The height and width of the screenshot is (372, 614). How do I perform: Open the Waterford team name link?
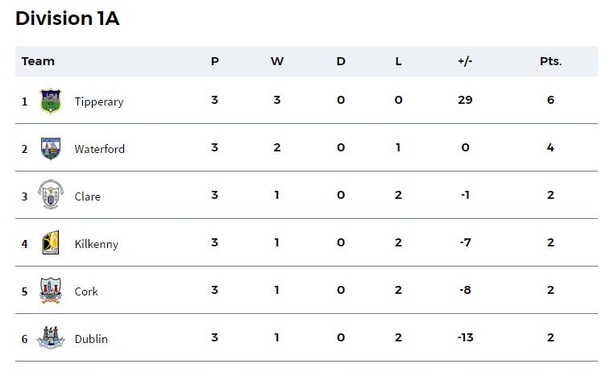point(99,149)
